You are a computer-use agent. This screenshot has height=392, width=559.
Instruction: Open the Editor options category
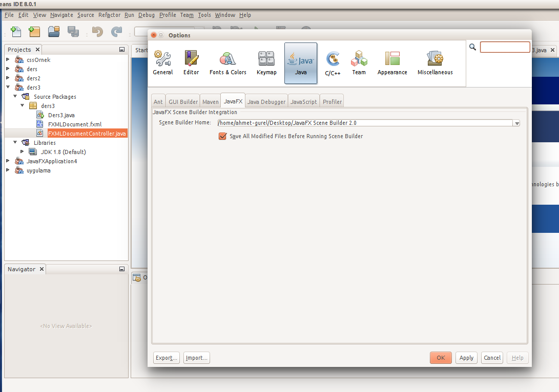[191, 63]
